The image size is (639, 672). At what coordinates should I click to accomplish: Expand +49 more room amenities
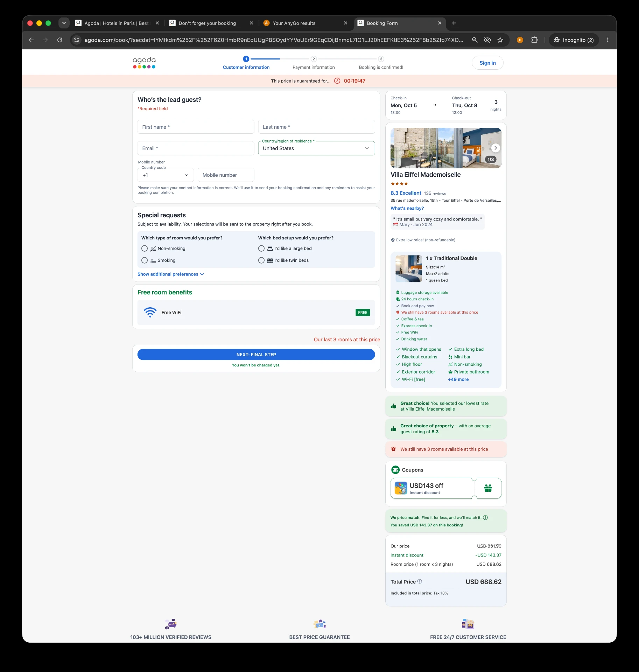coord(458,379)
